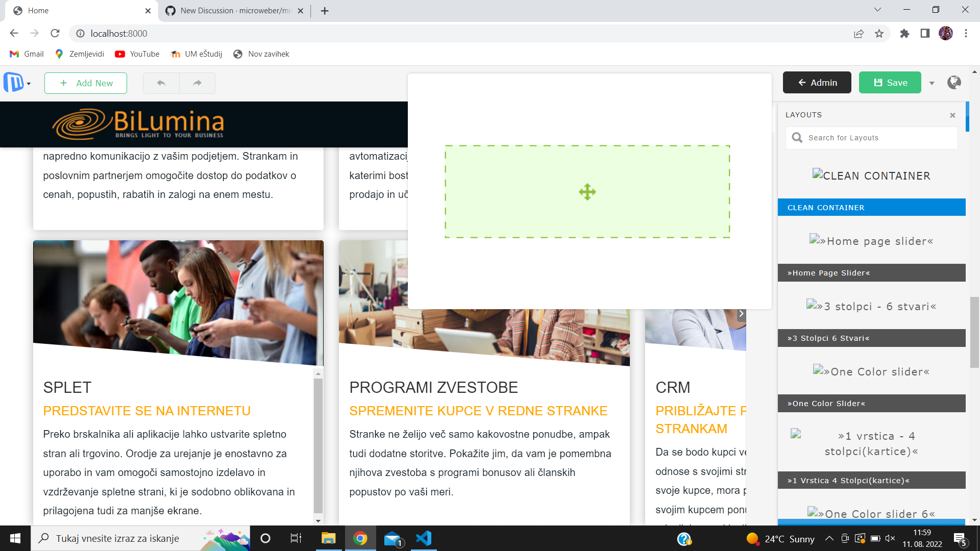Undo the last edit
The height and width of the screenshot is (551, 980).
pyautogui.click(x=161, y=83)
